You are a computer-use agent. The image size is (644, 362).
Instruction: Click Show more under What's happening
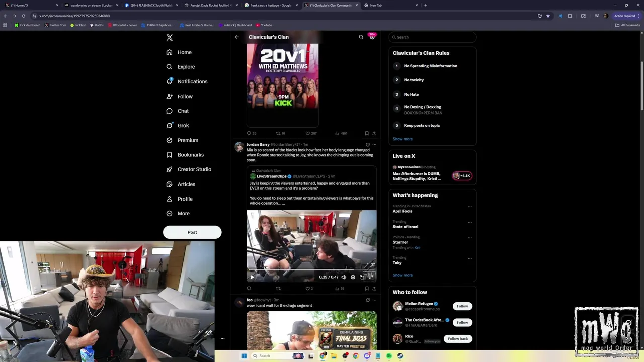(403, 275)
